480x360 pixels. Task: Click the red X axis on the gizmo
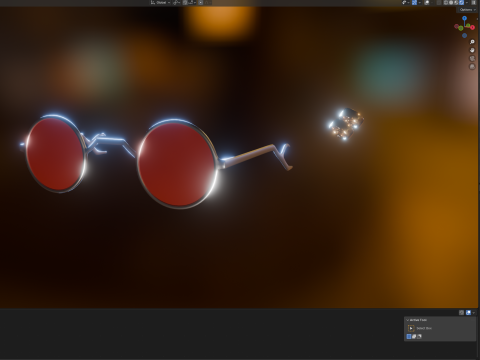pos(472,28)
